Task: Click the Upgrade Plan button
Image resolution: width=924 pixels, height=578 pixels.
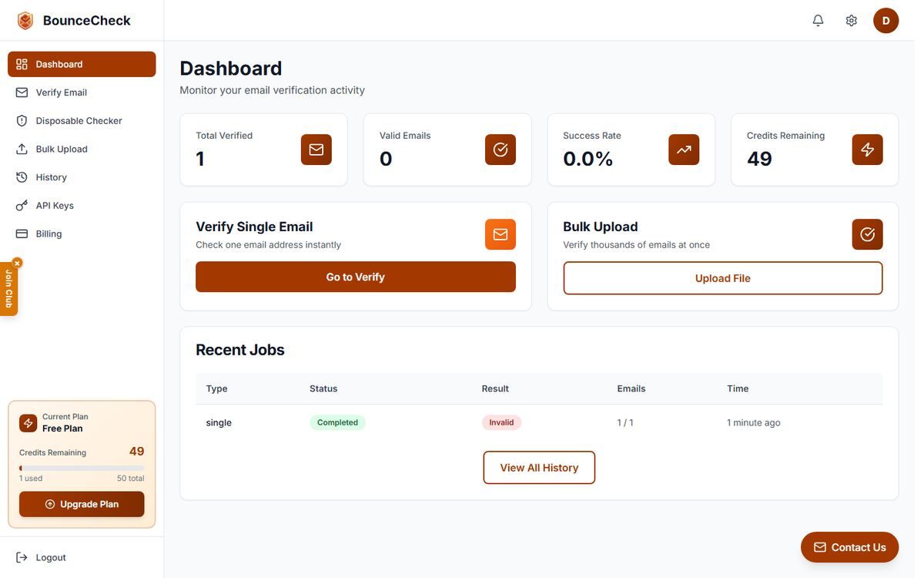Action: 82,504
